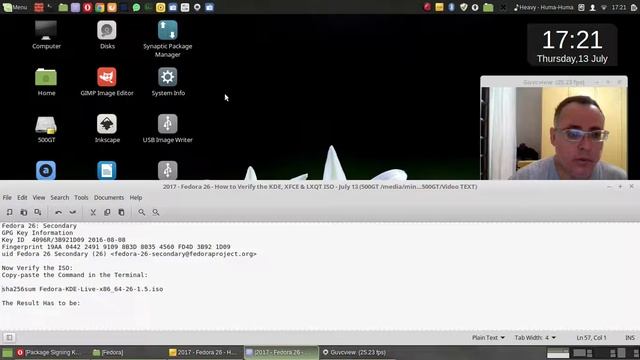The image size is (640, 360).
Task: Click the Fingerprint line in the text
Action: [x=116, y=247]
